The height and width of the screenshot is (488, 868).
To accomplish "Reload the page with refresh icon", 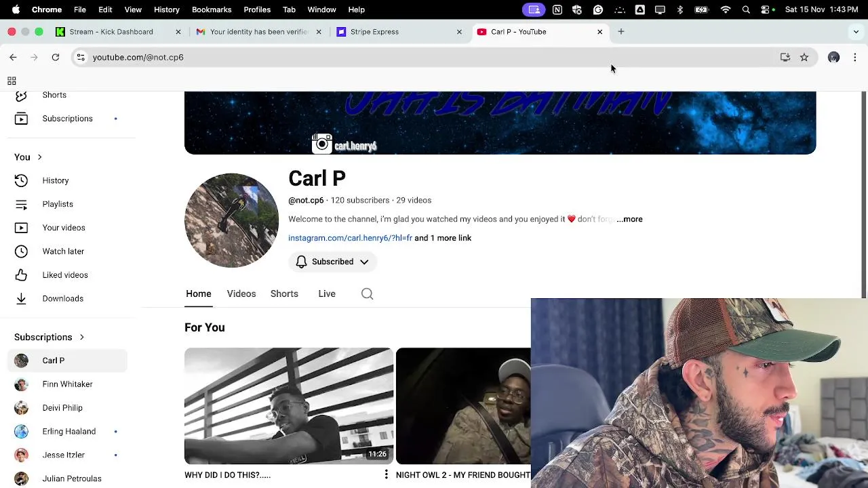I will [56, 58].
